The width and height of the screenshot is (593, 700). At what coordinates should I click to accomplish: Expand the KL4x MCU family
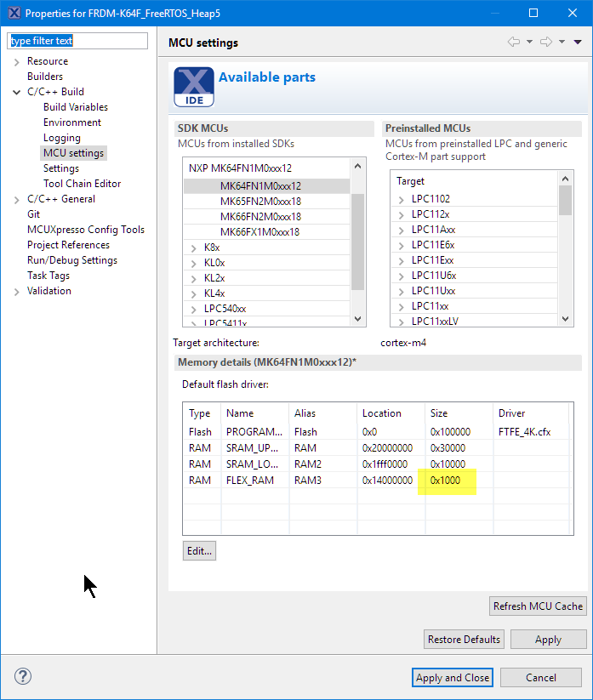(193, 293)
